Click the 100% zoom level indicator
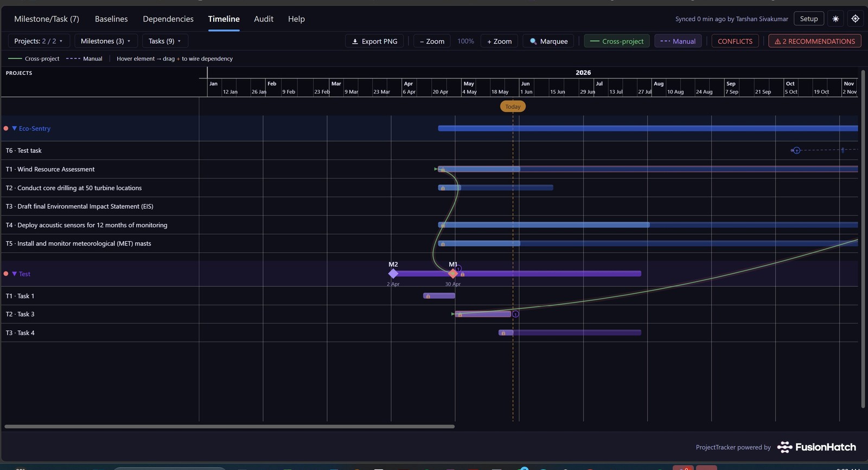 click(465, 41)
